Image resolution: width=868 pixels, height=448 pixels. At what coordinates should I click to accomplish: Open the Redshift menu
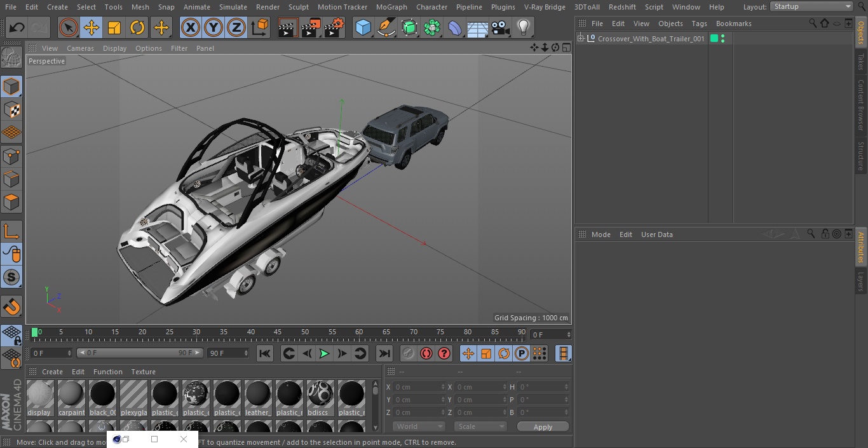622,7
